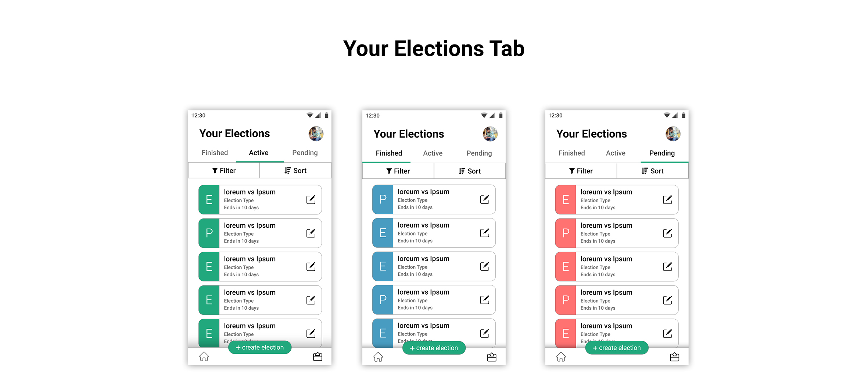Image resolution: width=868 pixels, height=391 pixels.
Task: Open the home icon in Active screen navbar
Action: pos(204,356)
